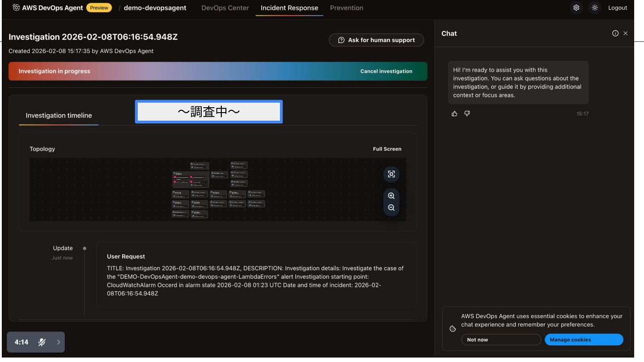
Task: Open demo-devopsagent space breadcrumb
Action: point(155,8)
